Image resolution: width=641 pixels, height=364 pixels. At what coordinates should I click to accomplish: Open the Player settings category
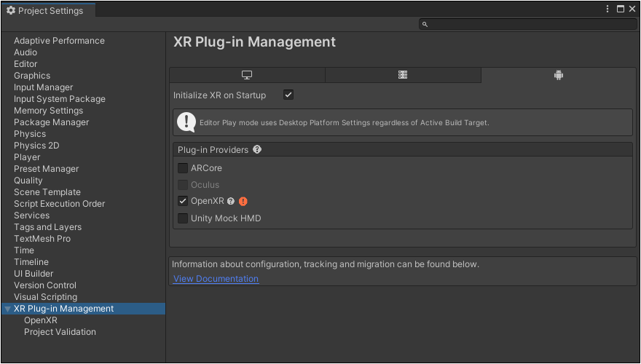(27, 157)
